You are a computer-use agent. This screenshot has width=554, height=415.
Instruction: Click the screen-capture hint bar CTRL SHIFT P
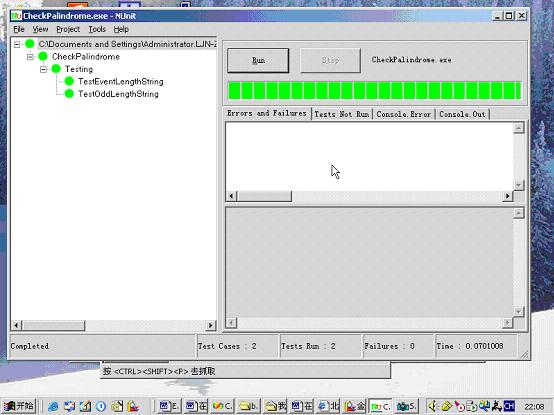(246, 371)
